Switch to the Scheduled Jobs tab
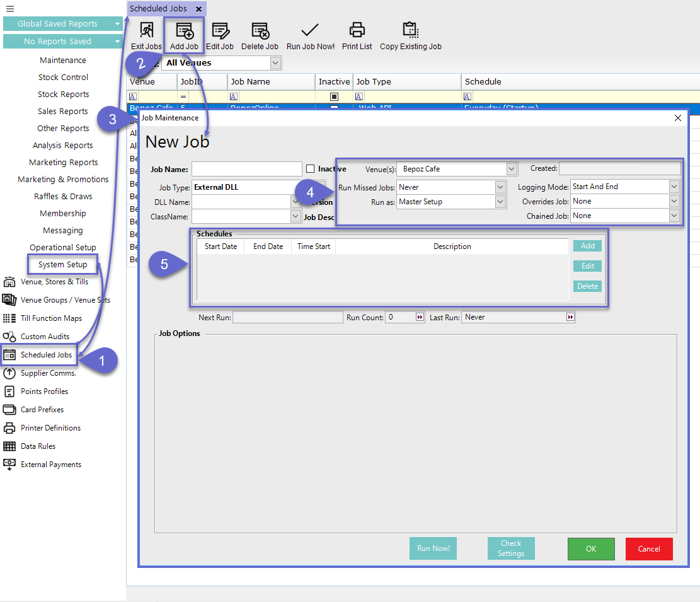The height and width of the screenshot is (602, 700). pos(159,9)
